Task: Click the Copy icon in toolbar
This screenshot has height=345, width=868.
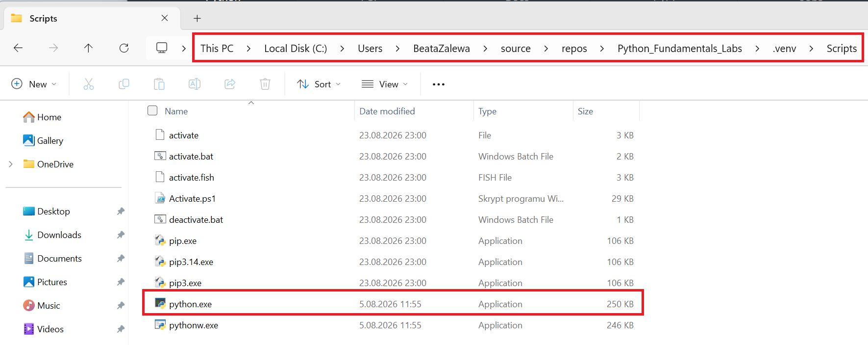Action: (x=124, y=84)
